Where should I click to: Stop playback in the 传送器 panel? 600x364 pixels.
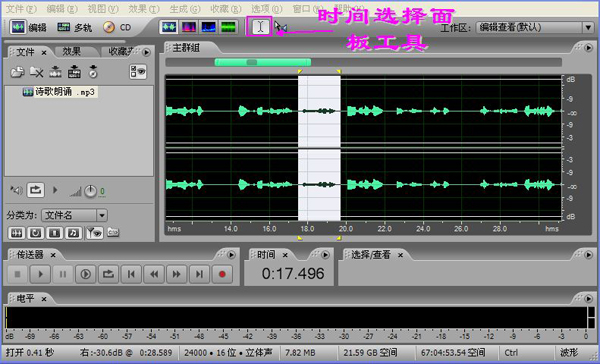click(18, 274)
